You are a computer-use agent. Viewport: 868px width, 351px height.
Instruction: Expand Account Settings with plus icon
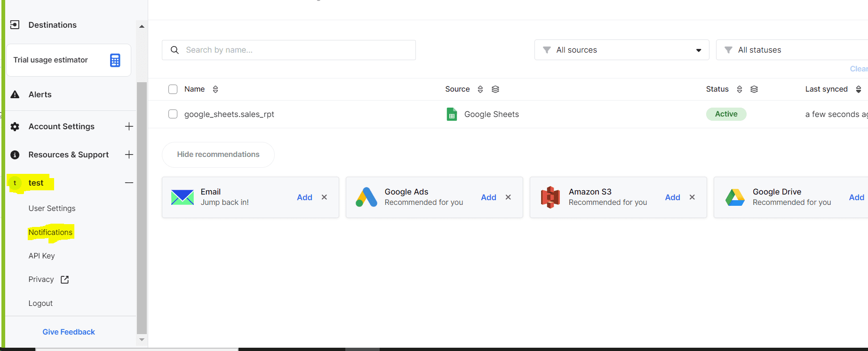pos(129,126)
